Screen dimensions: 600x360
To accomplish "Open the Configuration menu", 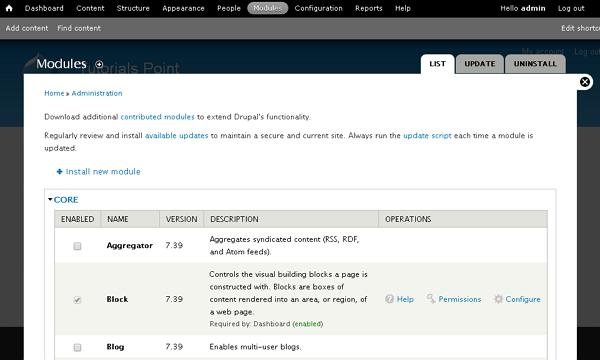I will pos(318,8).
